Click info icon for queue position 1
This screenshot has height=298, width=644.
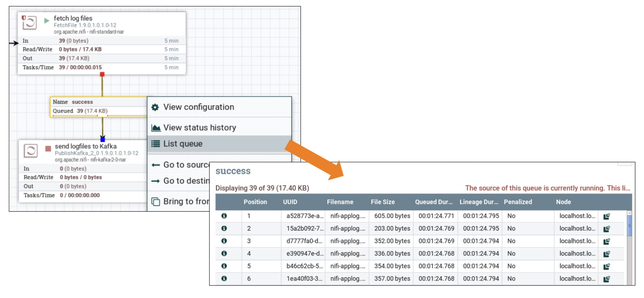click(224, 216)
